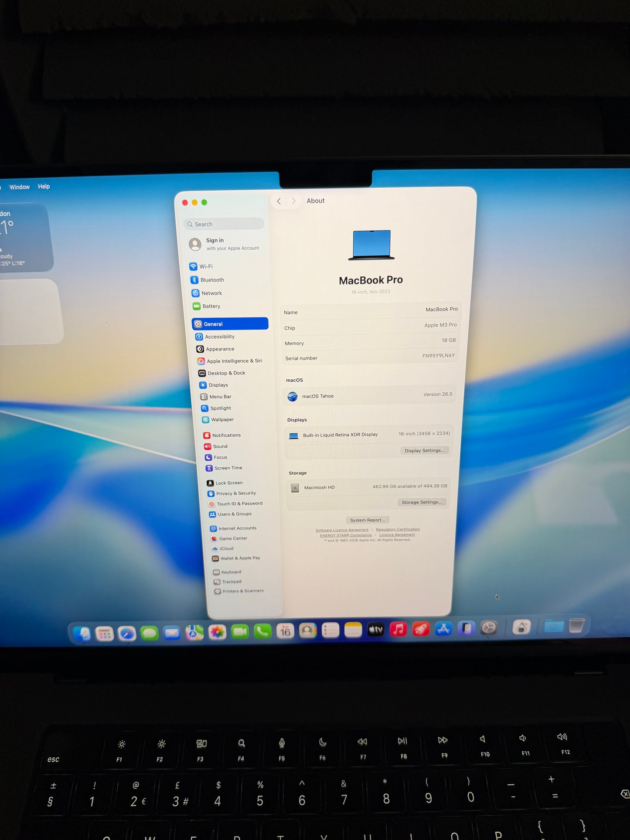The width and height of the screenshot is (630, 840).
Task: Click the serial number FN95Y9LN4Y
Action: click(439, 356)
